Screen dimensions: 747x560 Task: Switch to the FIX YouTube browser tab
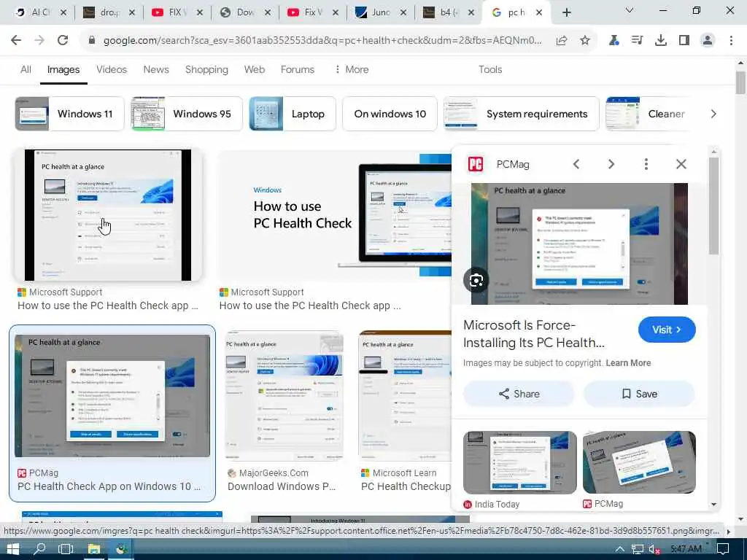[x=177, y=13]
